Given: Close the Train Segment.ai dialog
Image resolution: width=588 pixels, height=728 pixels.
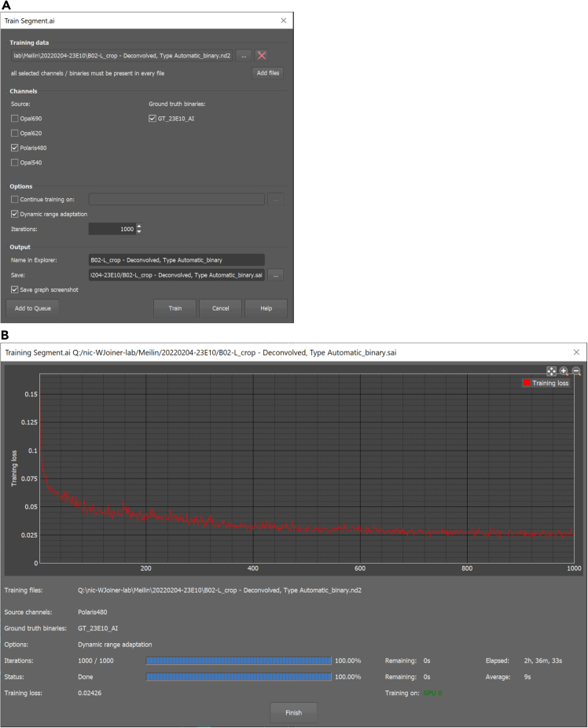Looking at the screenshot, I should click(284, 20).
